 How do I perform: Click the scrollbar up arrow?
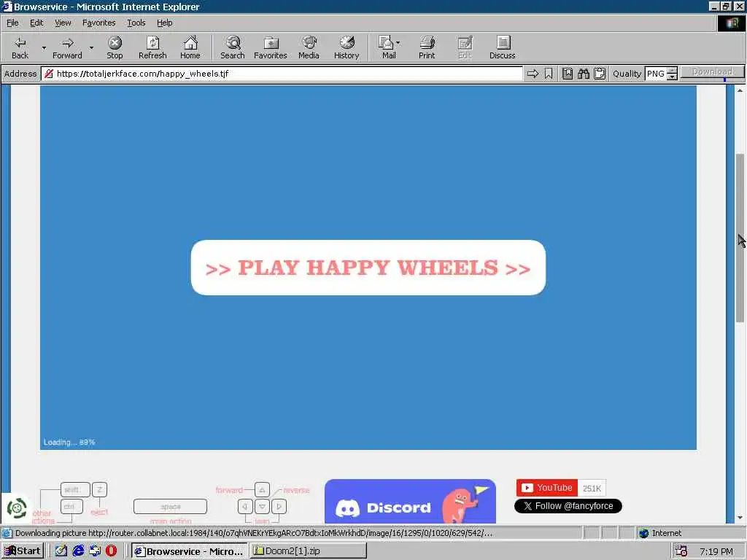[x=740, y=90]
